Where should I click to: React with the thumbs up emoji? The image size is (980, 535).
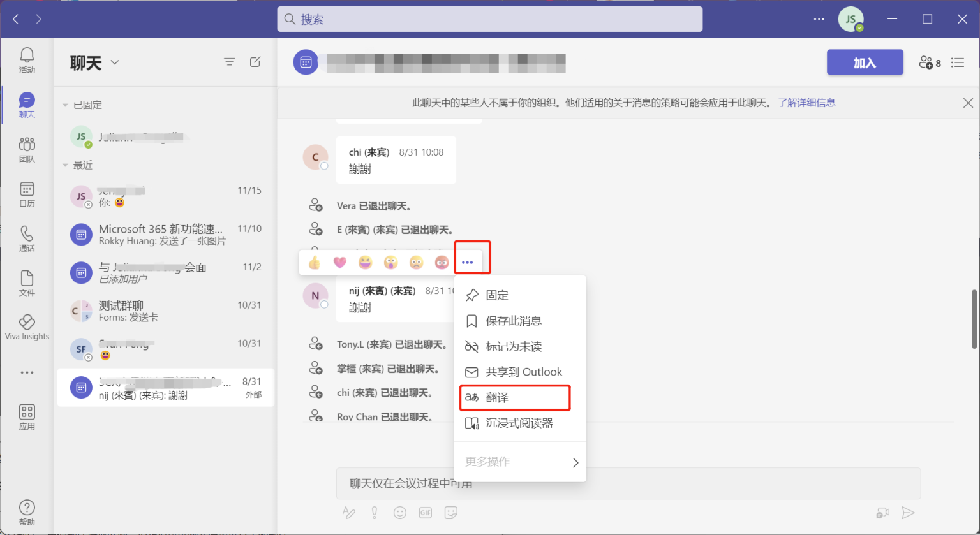[315, 262]
